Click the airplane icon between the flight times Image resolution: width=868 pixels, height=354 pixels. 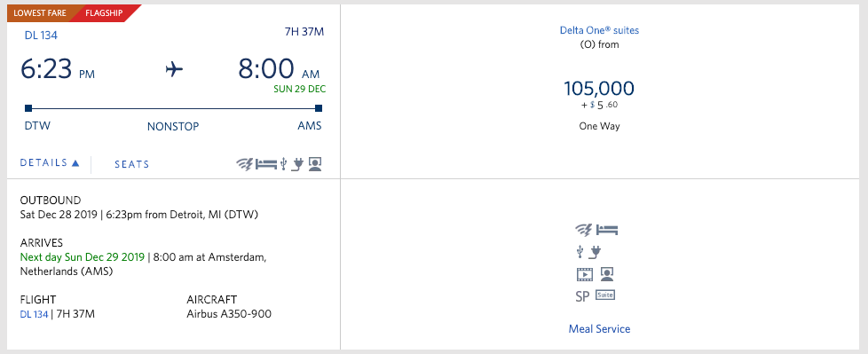tap(174, 70)
